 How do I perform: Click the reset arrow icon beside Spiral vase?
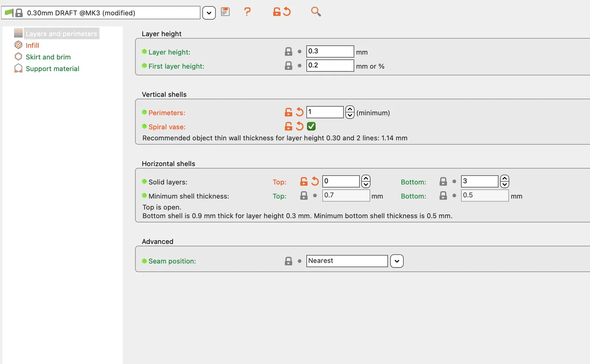tap(300, 126)
